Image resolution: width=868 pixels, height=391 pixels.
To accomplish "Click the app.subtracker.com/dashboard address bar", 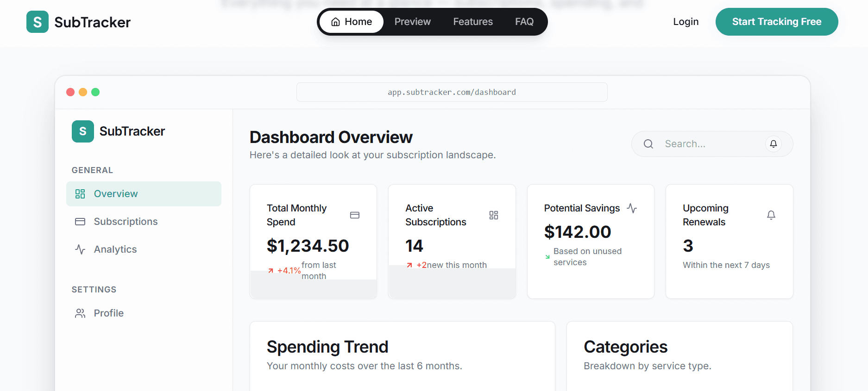I will click(452, 92).
